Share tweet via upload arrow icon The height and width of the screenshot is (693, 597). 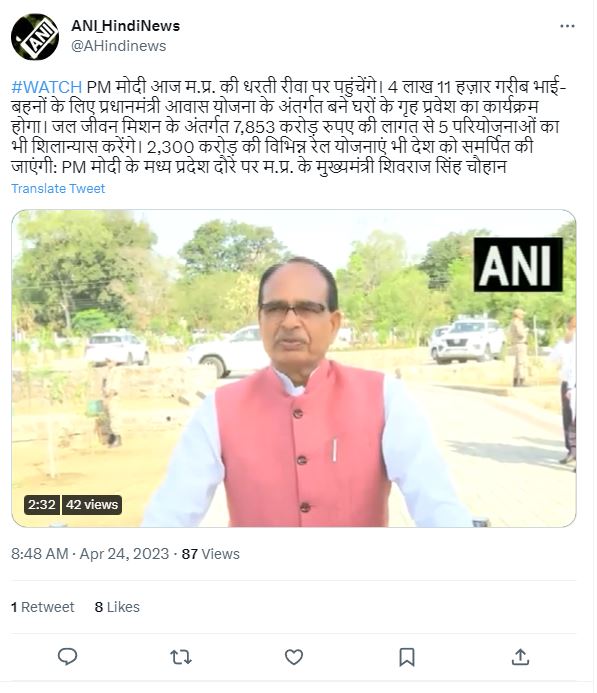(520, 657)
